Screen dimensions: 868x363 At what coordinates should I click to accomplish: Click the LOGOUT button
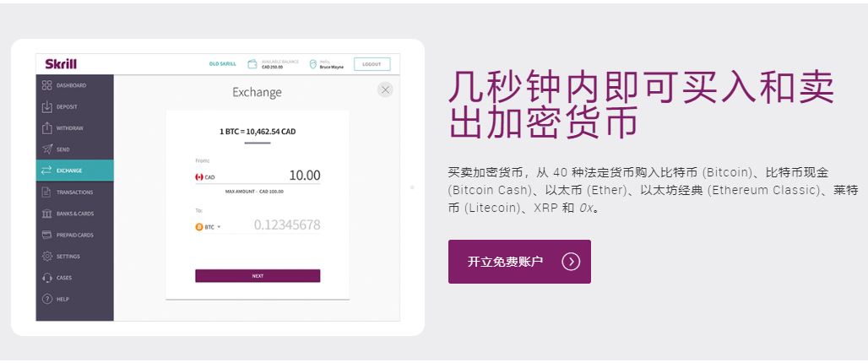tap(372, 64)
